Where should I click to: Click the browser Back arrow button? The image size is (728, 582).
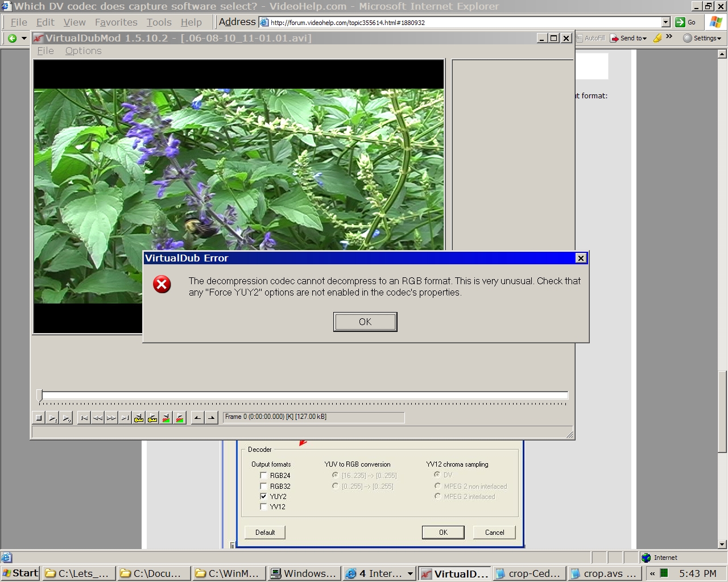click(x=12, y=38)
